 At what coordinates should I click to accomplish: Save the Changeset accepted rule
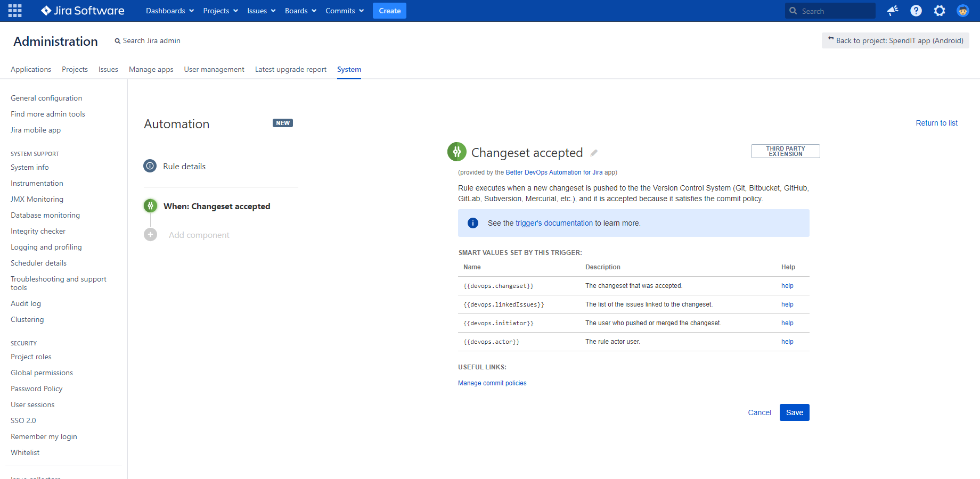click(x=794, y=412)
